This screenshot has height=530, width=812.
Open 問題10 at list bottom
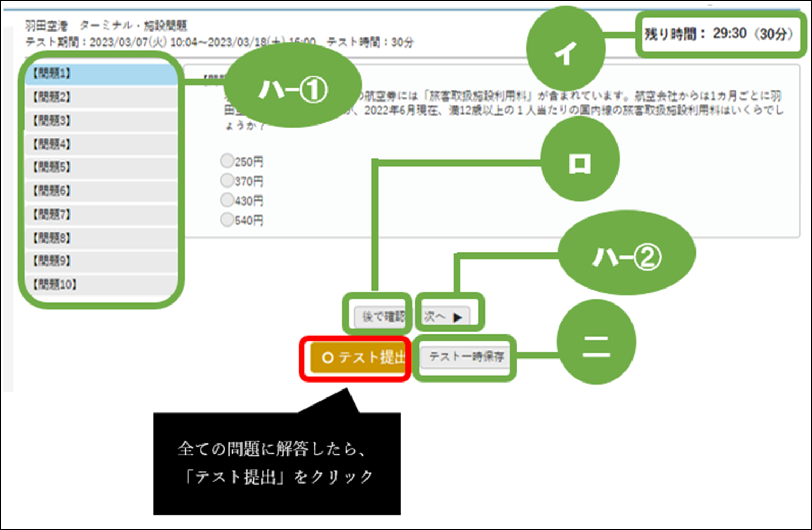click(100, 284)
